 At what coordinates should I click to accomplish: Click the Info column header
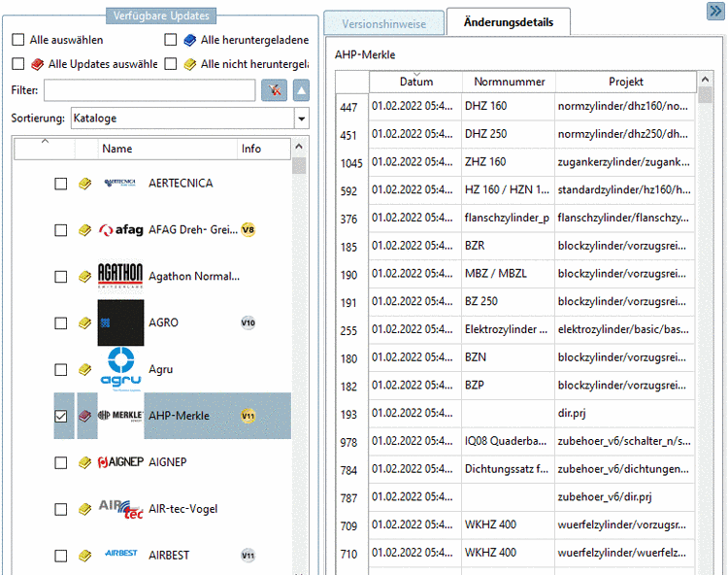(264, 149)
